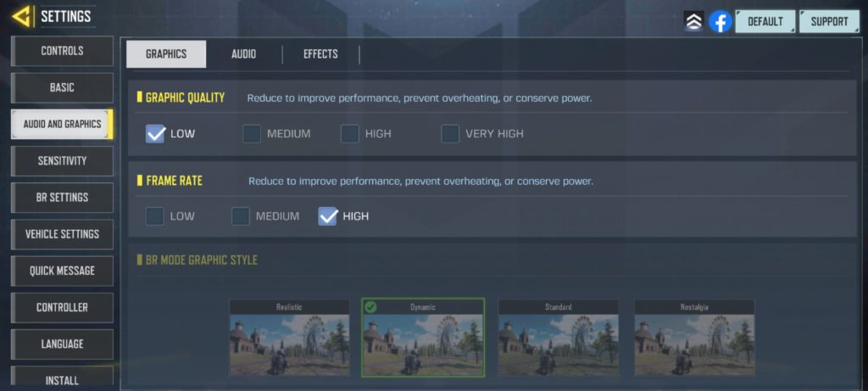This screenshot has width=868, height=391.
Task: Enable High graphic quality checkbox
Action: tap(350, 133)
